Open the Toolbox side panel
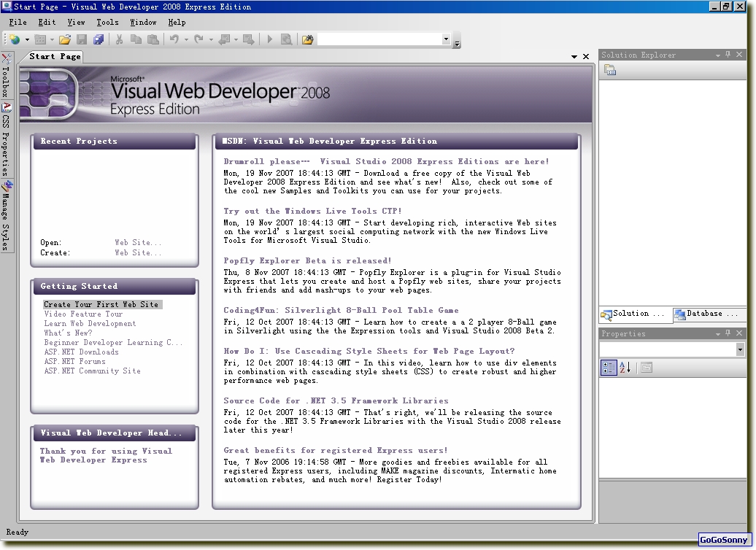Screen dimensions: 756x550 [5, 75]
